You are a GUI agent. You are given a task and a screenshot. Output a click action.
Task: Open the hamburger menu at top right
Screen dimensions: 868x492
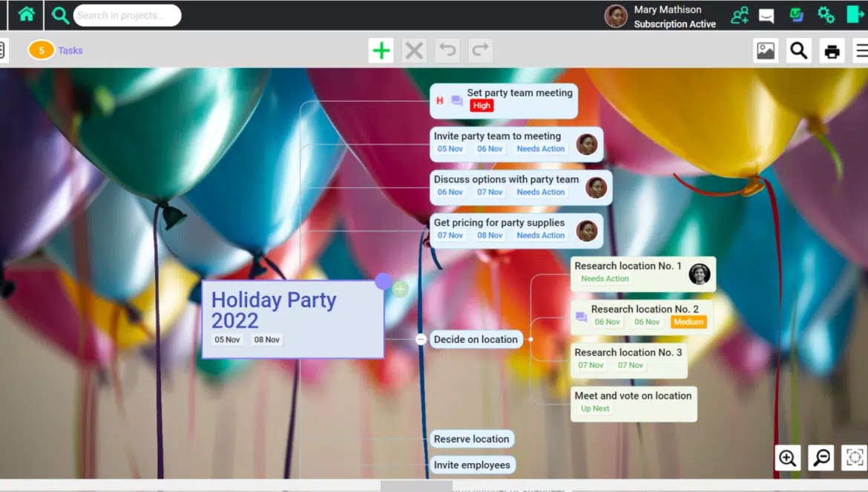[861, 50]
